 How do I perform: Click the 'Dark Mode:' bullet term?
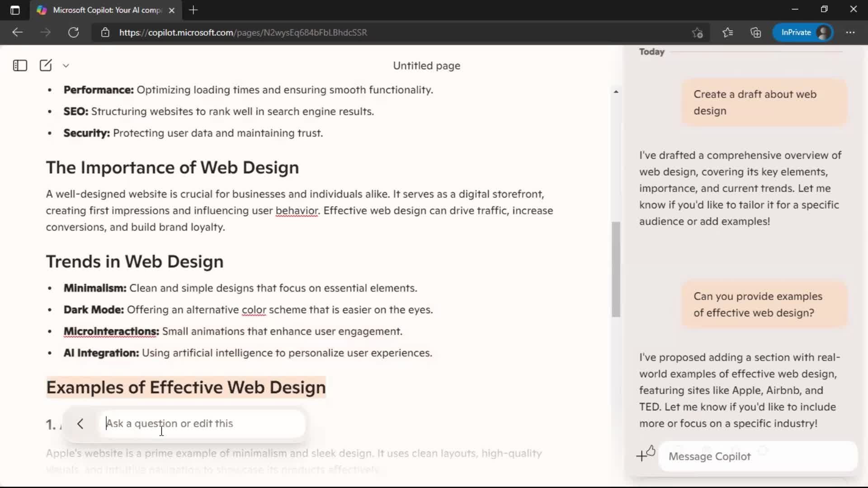click(x=94, y=310)
